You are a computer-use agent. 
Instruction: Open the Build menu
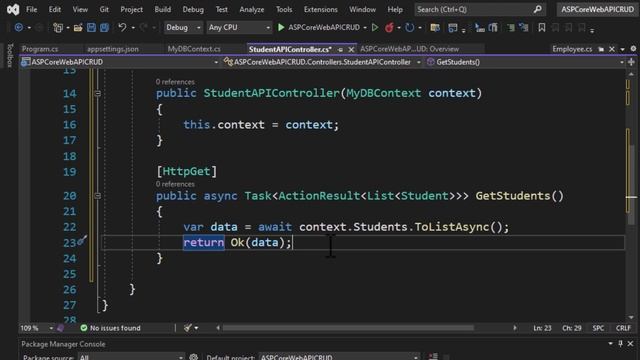(162, 9)
